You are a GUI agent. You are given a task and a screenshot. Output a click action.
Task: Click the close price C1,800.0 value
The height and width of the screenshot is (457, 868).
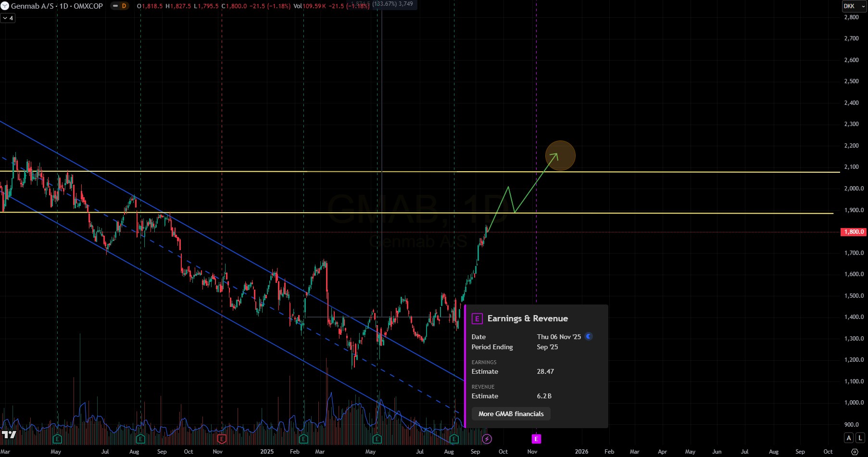pos(234,6)
